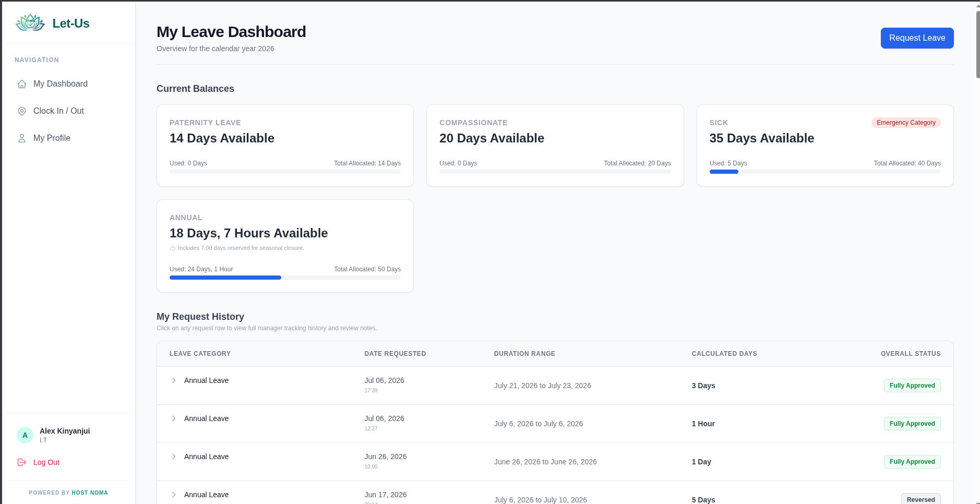Click the 18 Days, 7 Hours Available text
The height and width of the screenshot is (504, 980).
click(248, 233)
